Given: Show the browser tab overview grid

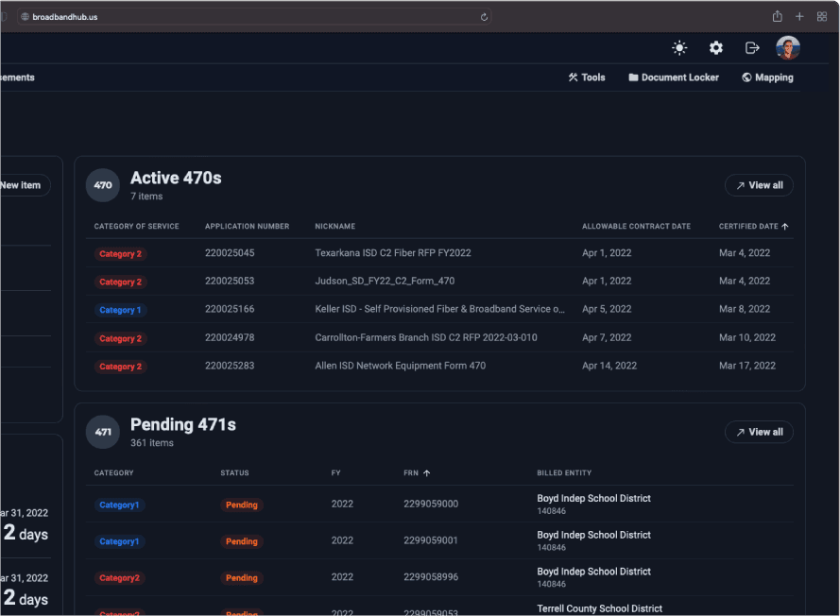Looking at the screenshot, I should click(x=822, y=16).
